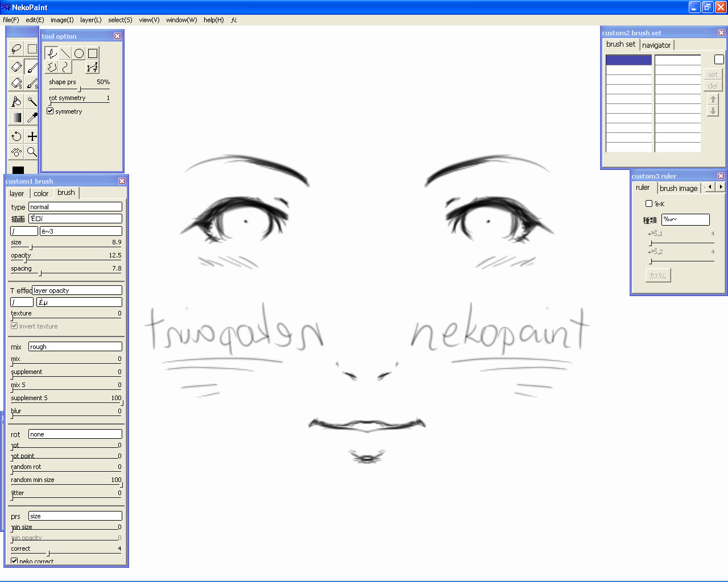Click the brush opacity slider
The image size is (728, 582).
[66, 260]
